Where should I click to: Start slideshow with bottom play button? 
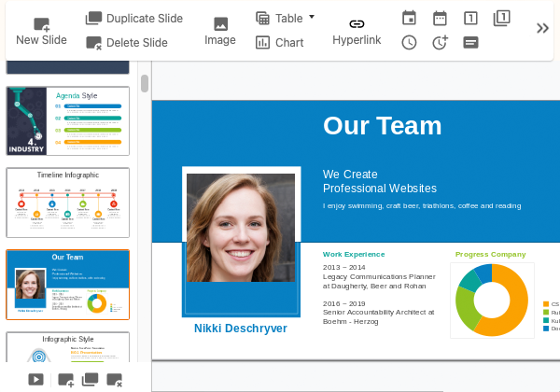(x=35, y=379)
